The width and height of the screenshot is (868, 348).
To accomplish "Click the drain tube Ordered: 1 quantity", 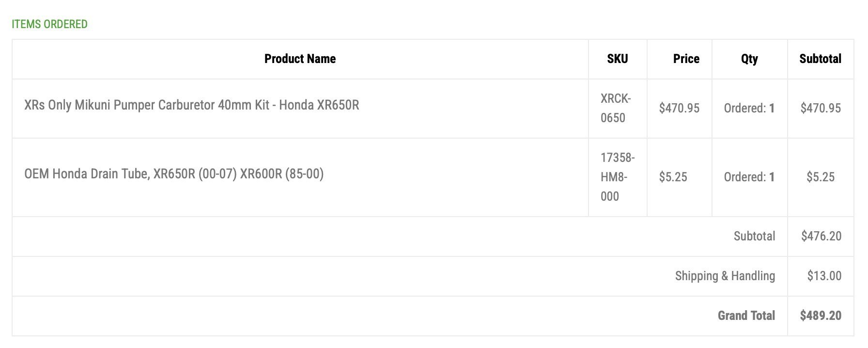I will tap(749, 177).
